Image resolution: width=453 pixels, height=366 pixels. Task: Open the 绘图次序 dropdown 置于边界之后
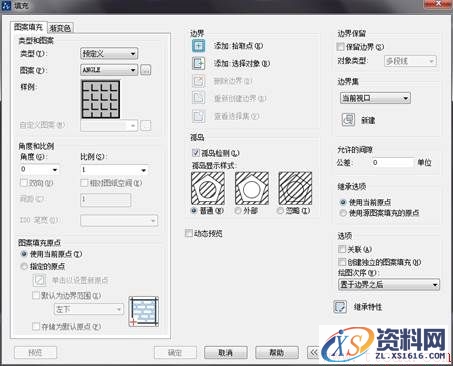(x=389, y=285)
